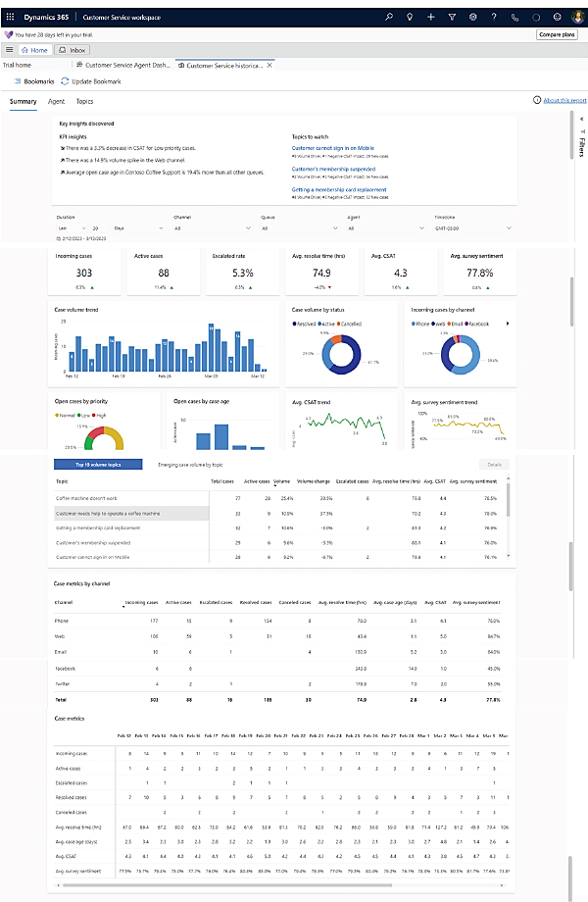Click the plus quick-create icon
The image size is (588, 902).
tap(431, 17)
